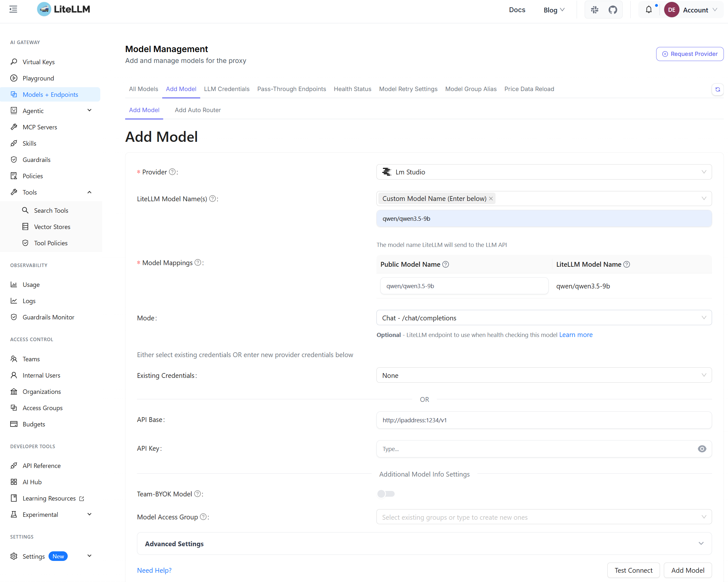Screen dimensions: 728x582
Task: Open the GitHub icon link
Action: click(x=612, y=10)
